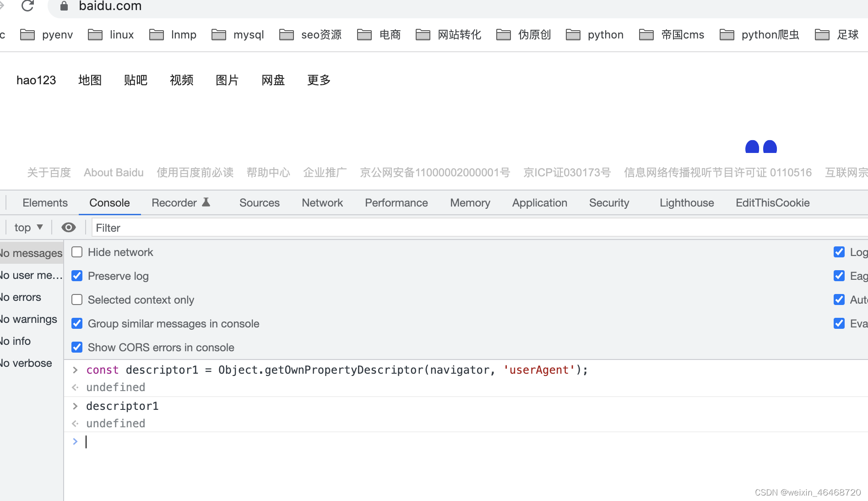This screenshot has width=868, height=501.
Task: Toggle the Eag checkbox on right
Action: (x=839, y=276)
